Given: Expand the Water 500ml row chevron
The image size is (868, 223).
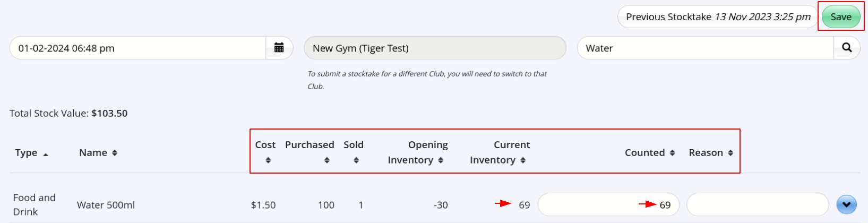Looking at the screenshot, I should tap(846, 204).
